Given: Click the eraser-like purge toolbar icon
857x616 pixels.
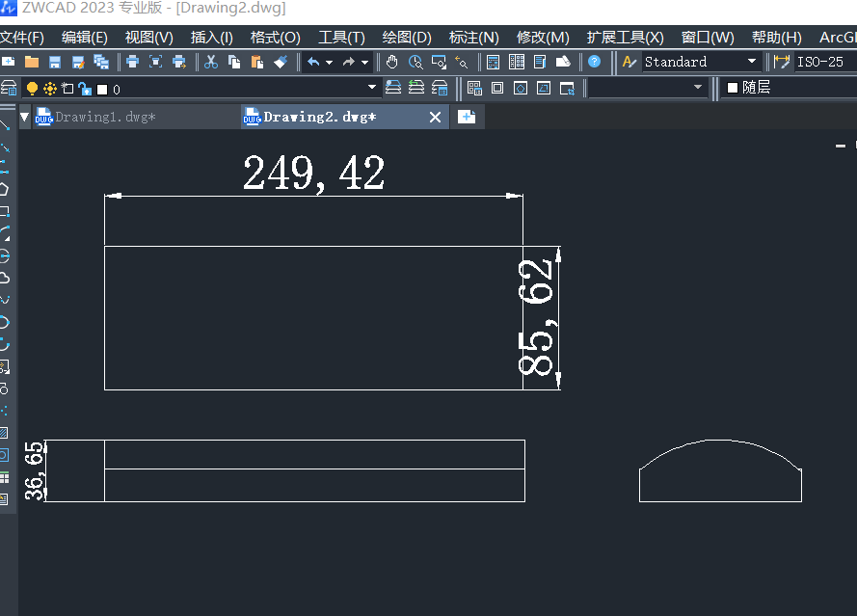Looking at the screenshot, I should (x=563, y=62).
